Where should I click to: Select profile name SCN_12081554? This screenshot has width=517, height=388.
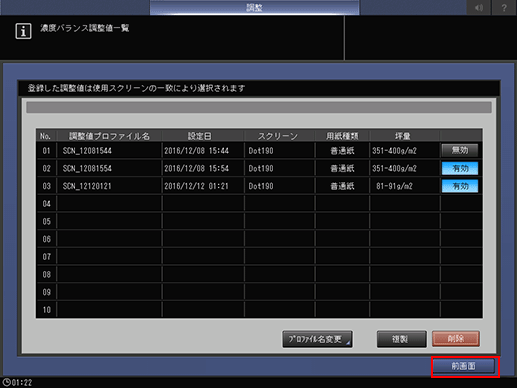pyautogui.click(x=87, y=168)
